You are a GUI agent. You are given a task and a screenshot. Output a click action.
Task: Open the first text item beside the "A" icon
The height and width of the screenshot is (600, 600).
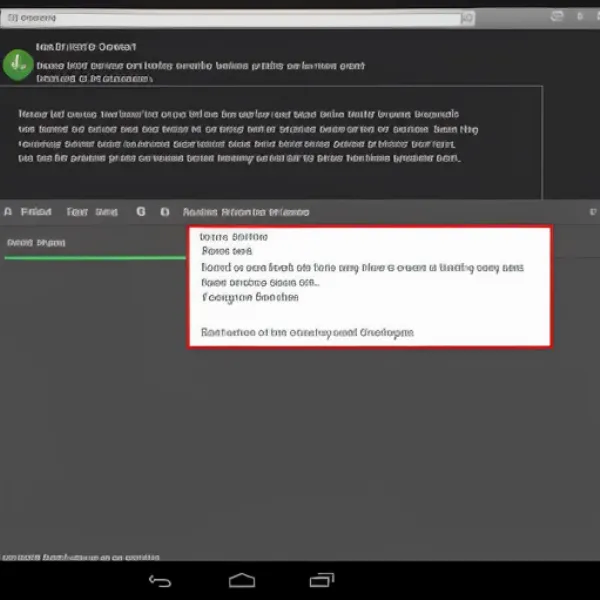pos(37,212)
